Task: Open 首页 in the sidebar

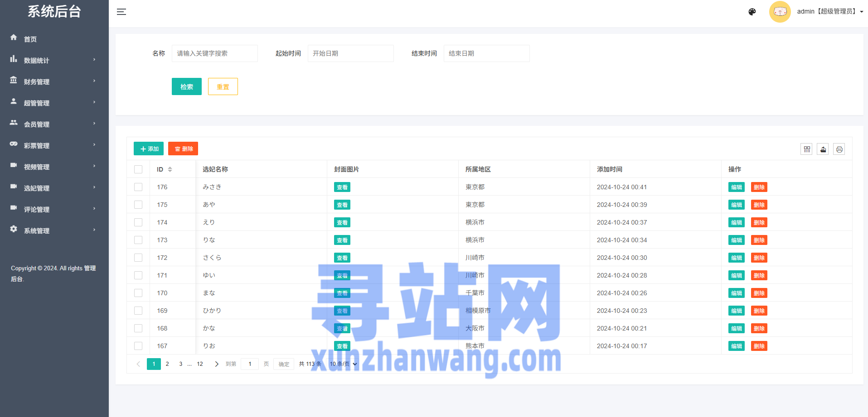Action: click(x=30, y=39)
